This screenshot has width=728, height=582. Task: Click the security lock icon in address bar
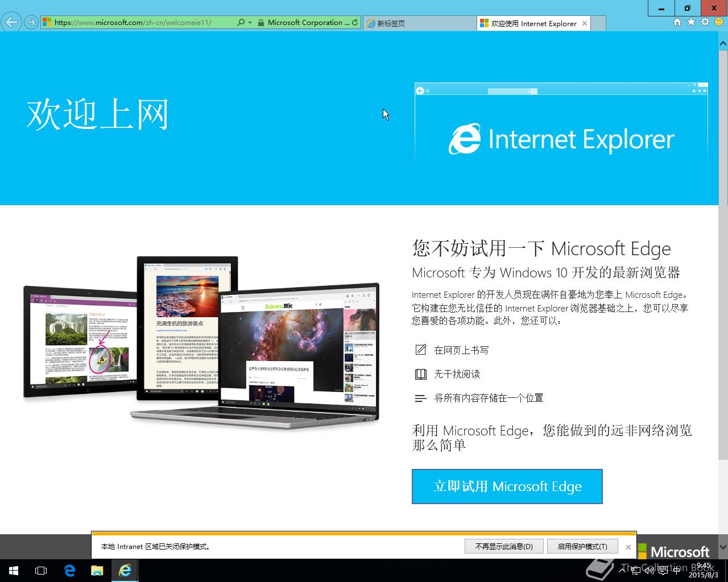260,23
